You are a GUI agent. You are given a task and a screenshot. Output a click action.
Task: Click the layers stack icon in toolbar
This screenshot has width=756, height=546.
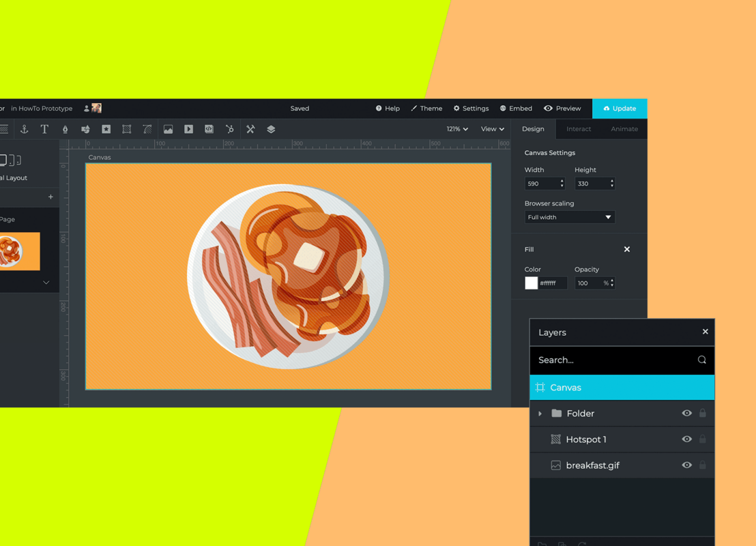[x=270, y=129]
